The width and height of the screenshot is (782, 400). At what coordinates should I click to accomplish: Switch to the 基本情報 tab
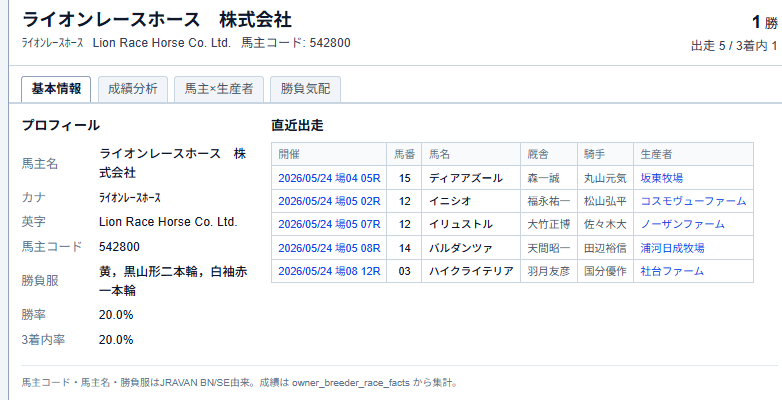(x=56, y=89)
